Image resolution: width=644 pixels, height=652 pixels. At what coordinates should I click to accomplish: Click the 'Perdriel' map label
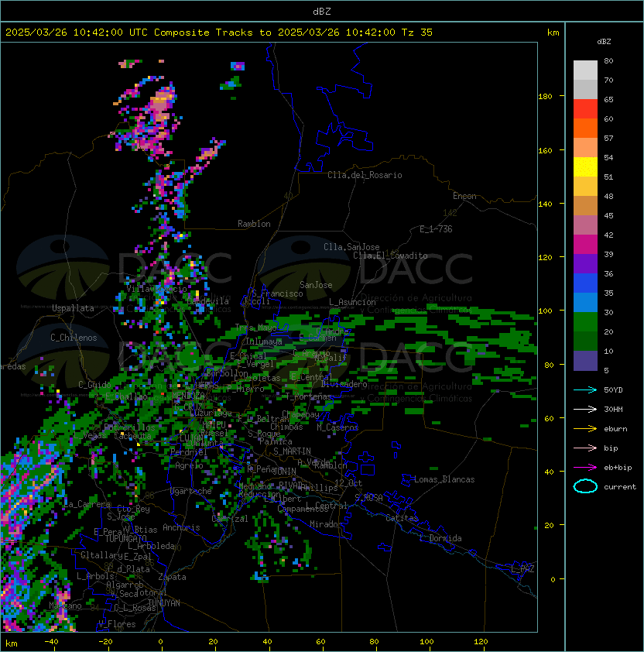pyautogui.click(x=189, y=452)
